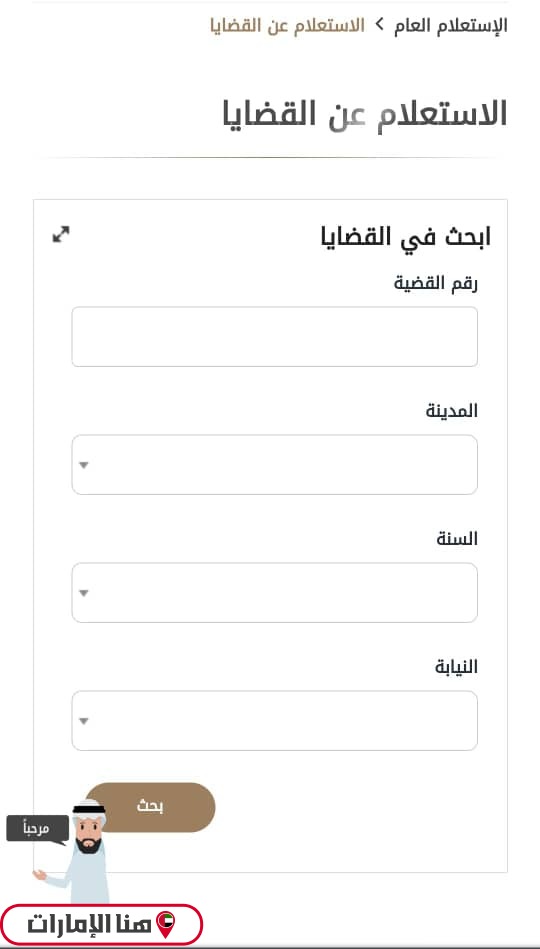Click the هنا الإمارات watermark logo
This screenshot has width=540, height=949.
tap(101, 924)
